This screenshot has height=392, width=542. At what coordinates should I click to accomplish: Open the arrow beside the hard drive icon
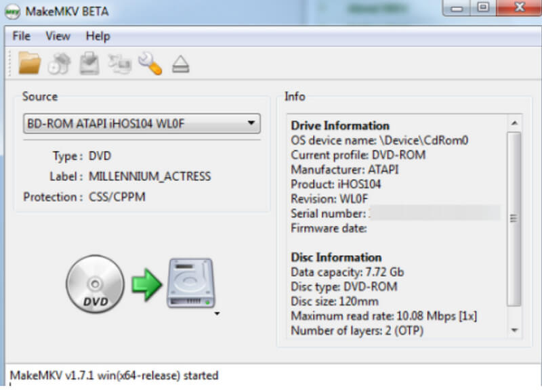coord(217,313)
